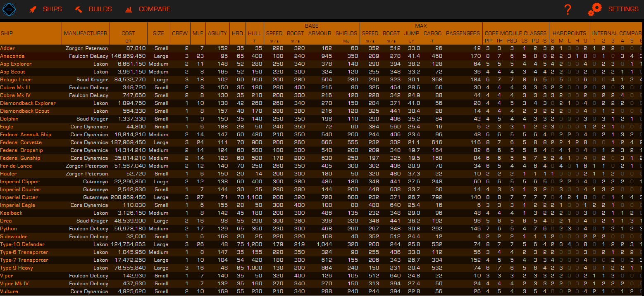Screen dimensions: 644x296
Task: Sort ships by Agility header
Action: click(217, 33)
